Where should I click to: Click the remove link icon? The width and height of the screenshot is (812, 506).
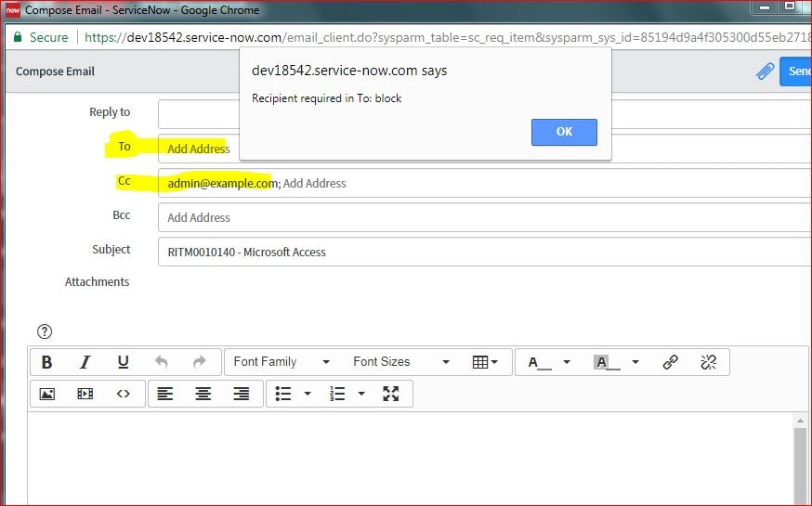coord(708,362)
